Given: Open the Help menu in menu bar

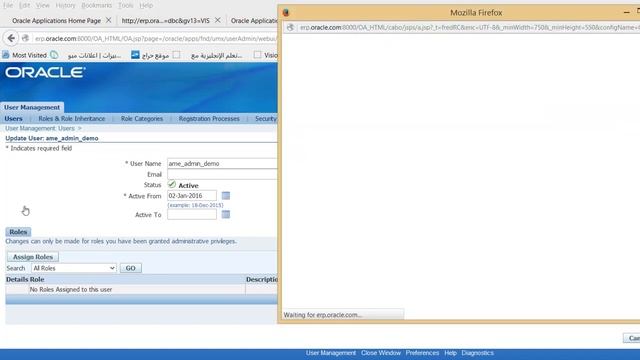Looking at the screenshot, I should (x=146, y=5).
